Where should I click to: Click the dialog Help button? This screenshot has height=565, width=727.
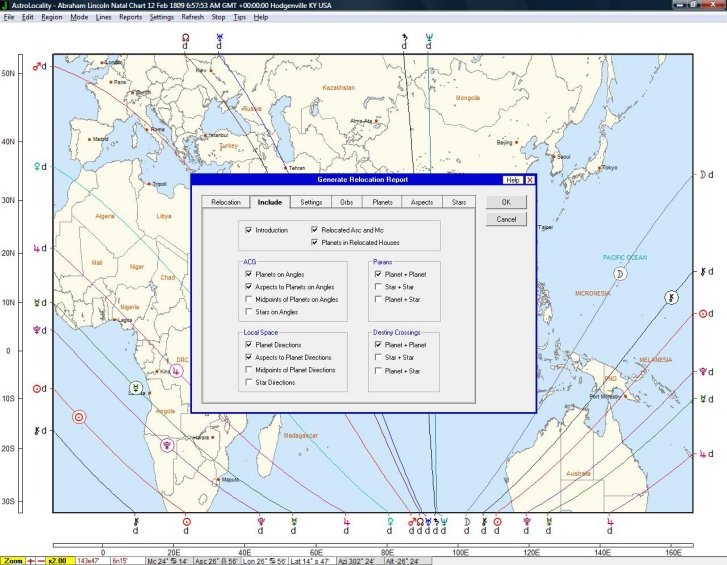[x=513, y=180]
